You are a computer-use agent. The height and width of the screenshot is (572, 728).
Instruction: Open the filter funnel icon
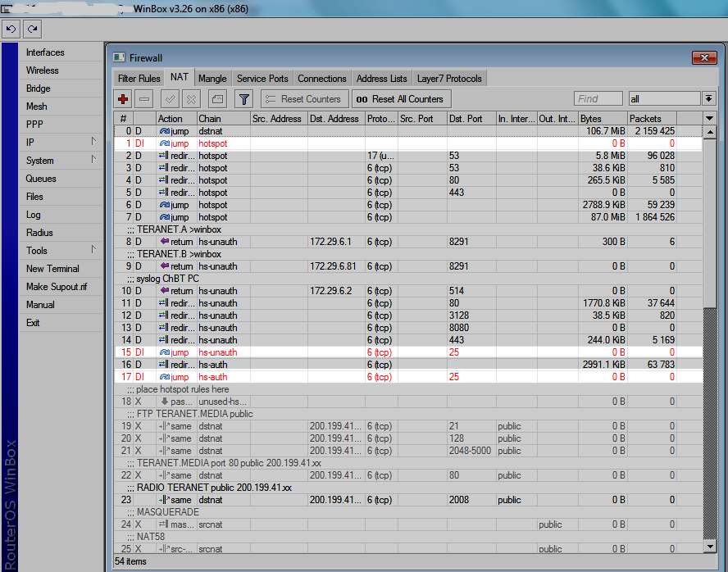pyautogui.click(x=243, y=99)
